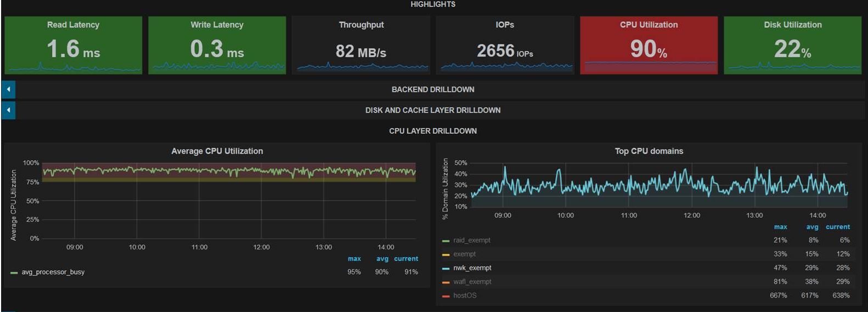The width and height of the screenshot is (868, 312).
Task: Click the 09:00 tick on Top CPU domains graph
Action: (x=503, y=215)
